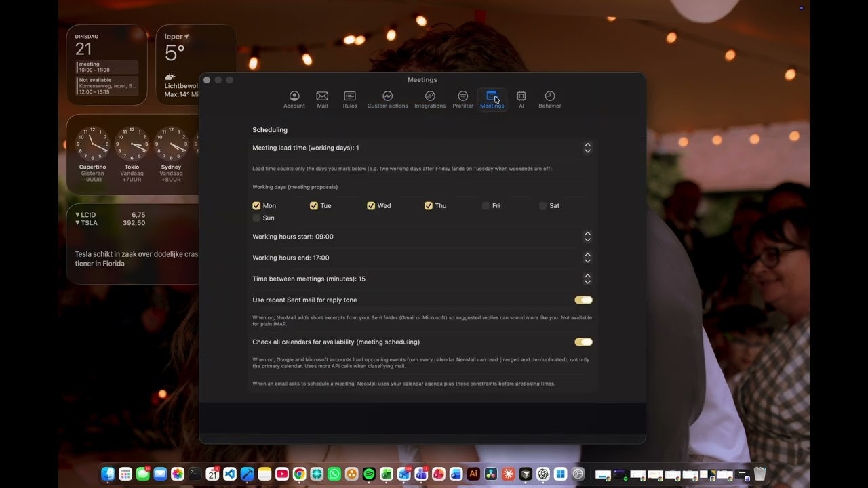Adjust the working hours end stepper up
The height and width of the screenshot is (488, 868).
pyautogui.click(x=587, y=254)
